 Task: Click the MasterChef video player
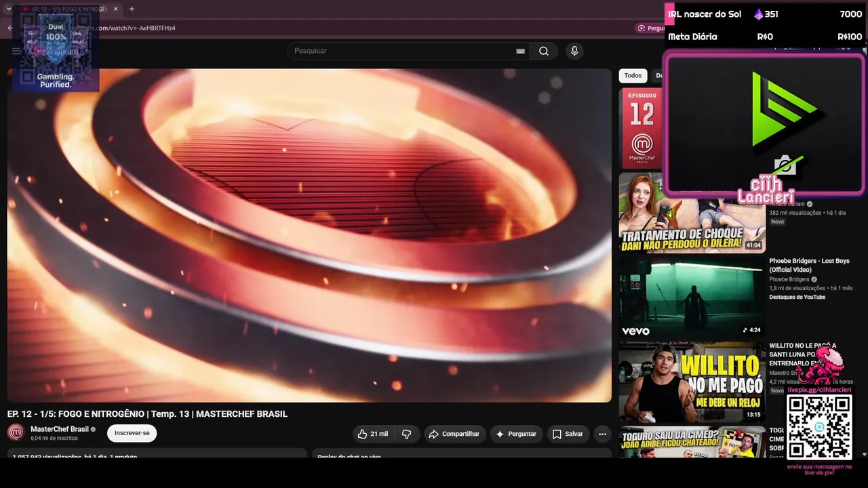pos(309,235)
